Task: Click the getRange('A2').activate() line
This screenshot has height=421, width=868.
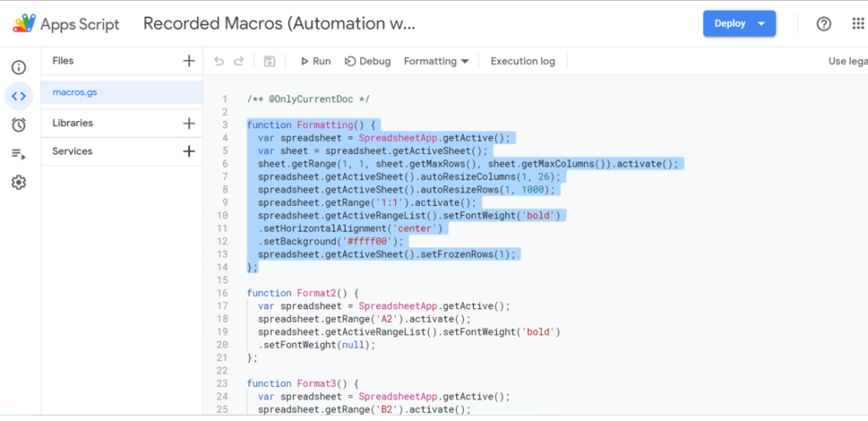Action: pos(364,319)
